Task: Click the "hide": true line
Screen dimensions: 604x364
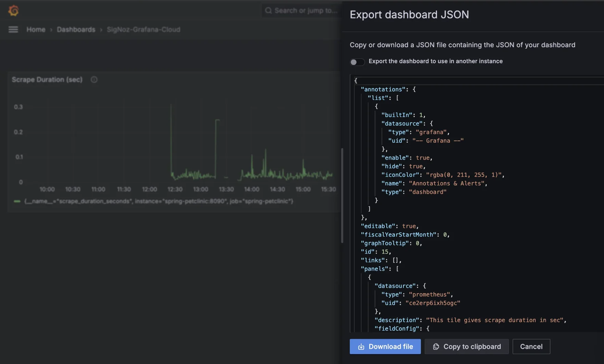Action: (x=403, y=166)
